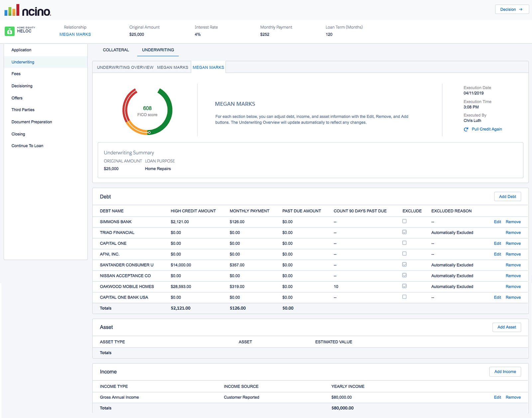Edit the CAPITAL ONE BANK USA debt
532x418 pixels.
(x=497, y=297)
